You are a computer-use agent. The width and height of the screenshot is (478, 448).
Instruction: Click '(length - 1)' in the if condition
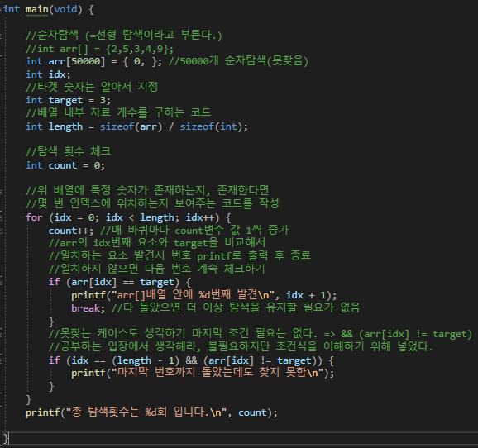point(146,361)
